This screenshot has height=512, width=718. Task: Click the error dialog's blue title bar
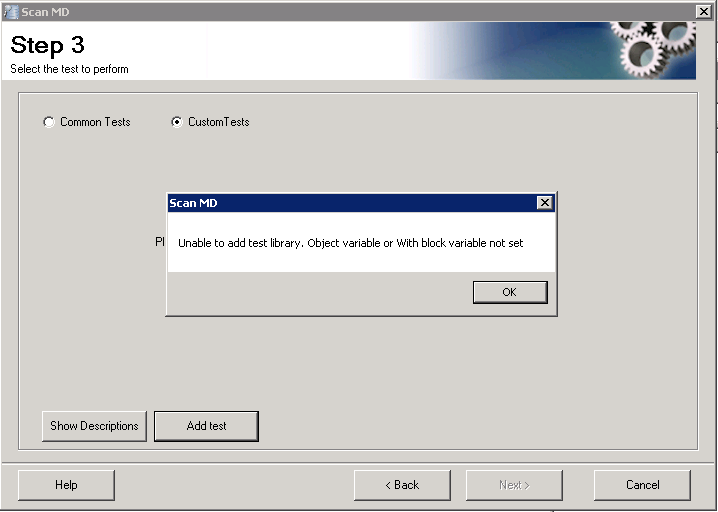(x=350, y=203)
